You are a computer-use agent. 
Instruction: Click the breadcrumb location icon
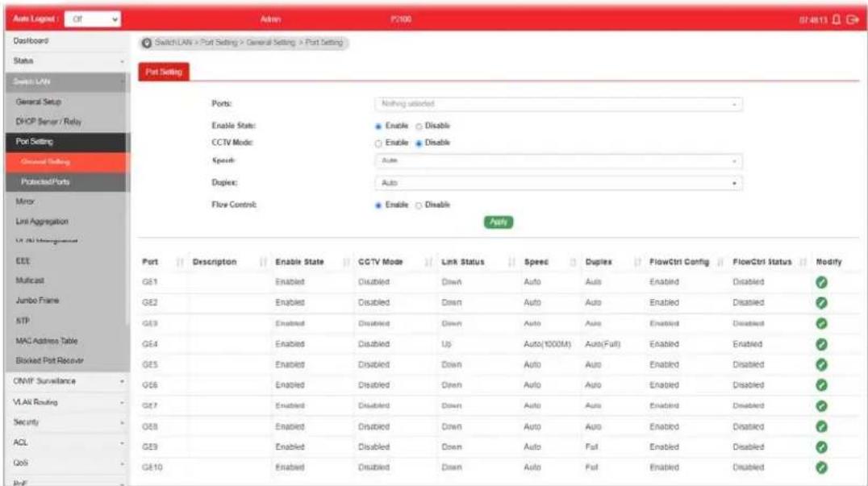(146, 44)
